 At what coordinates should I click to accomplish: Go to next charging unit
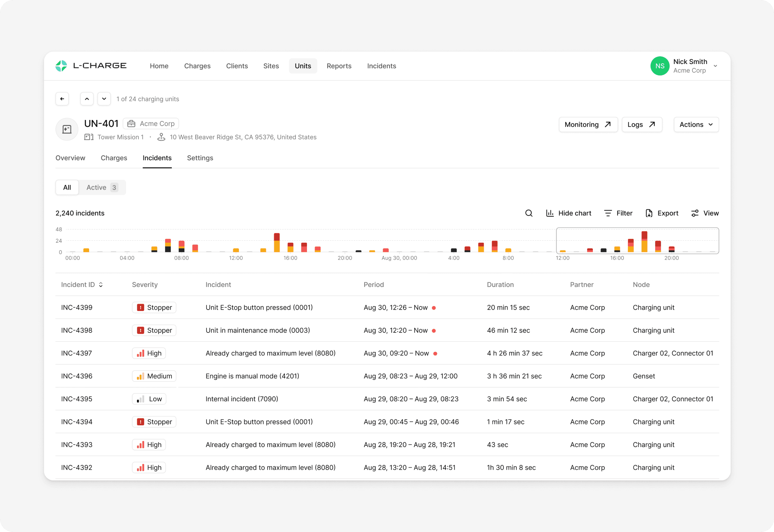104,99
